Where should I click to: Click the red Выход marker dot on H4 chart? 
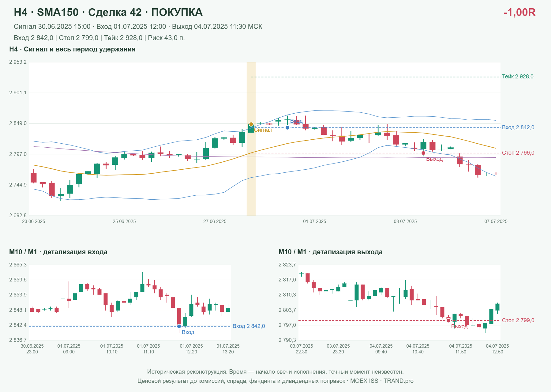[423, 153]
